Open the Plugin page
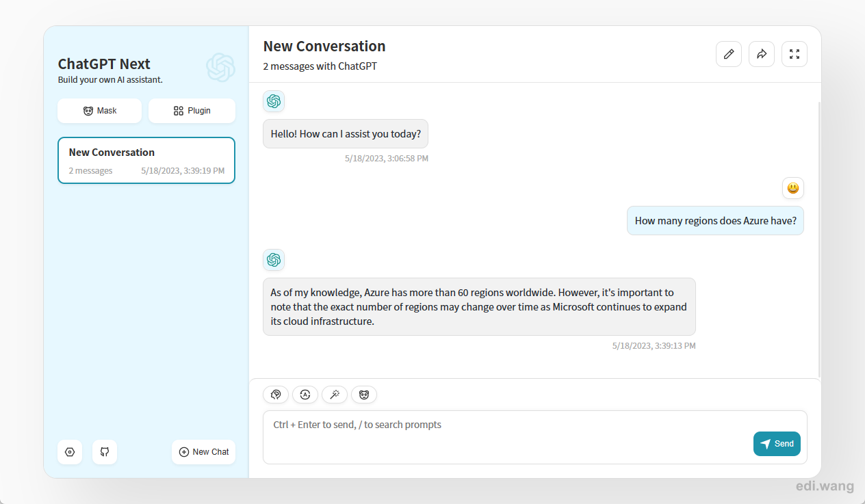865x504 pixels. tap(192, 111)
